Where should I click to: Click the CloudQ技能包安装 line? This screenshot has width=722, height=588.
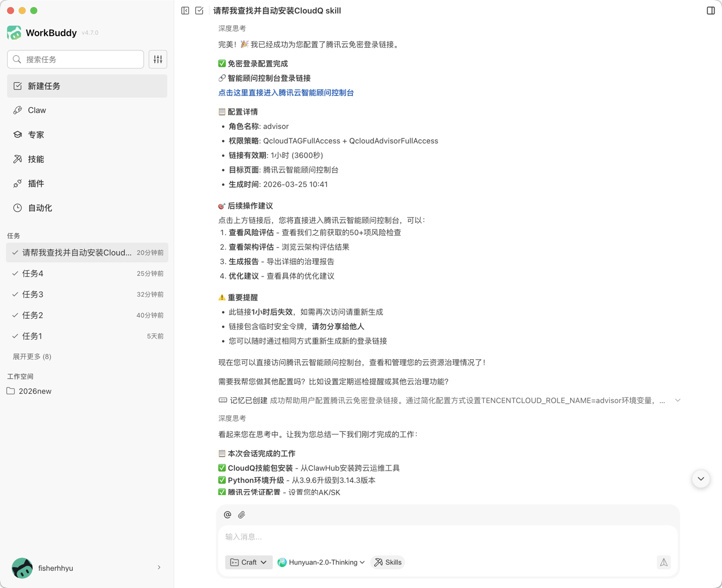[x=309, y=468]
